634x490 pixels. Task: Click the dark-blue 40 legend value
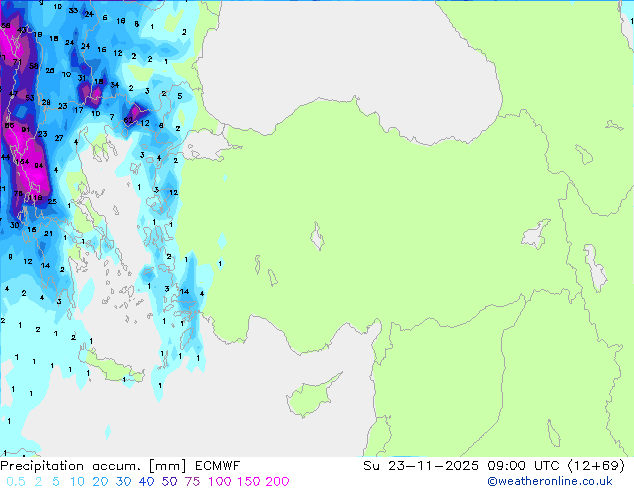click(146, 482)
